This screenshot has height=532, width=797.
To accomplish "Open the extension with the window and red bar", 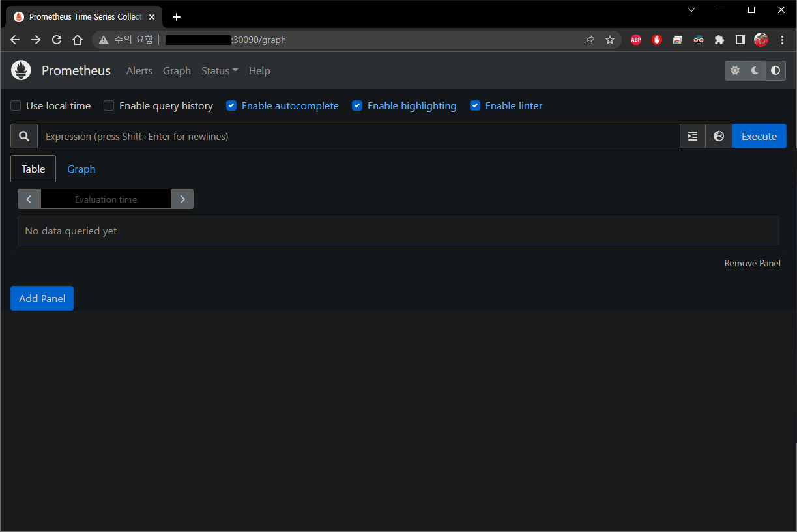I will pos(678,40).
